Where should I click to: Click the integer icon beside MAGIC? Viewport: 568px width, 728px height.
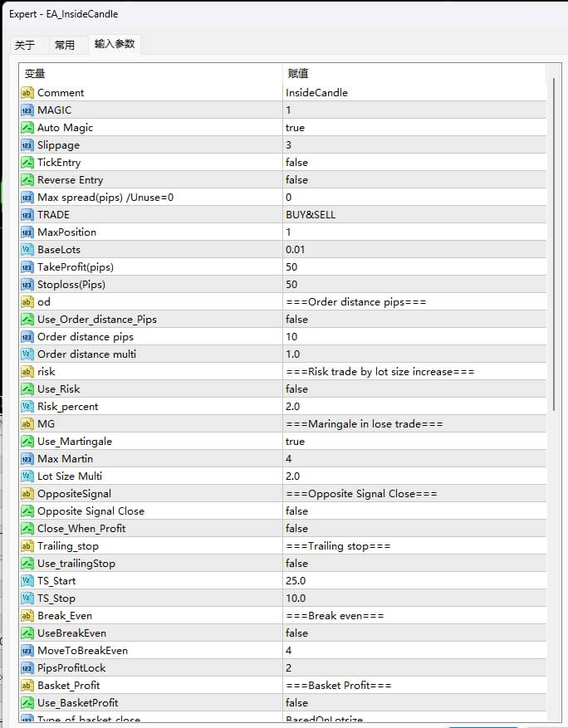coord(27,110)
